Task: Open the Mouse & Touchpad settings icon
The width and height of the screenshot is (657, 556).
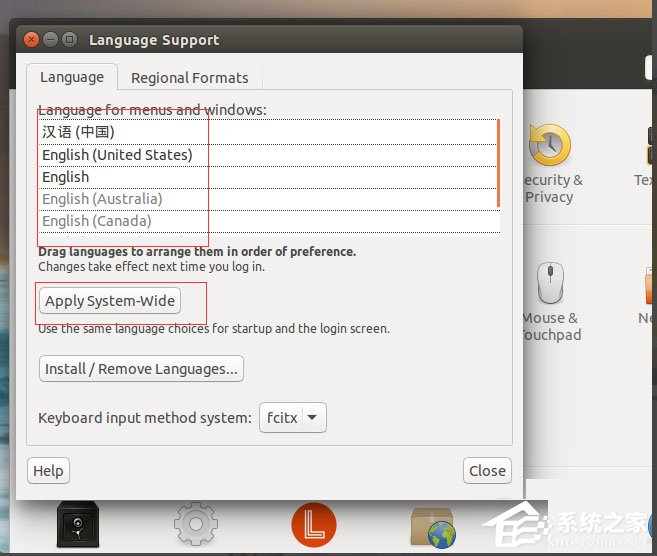Action: pyautogui.click(x=549, y=284)
